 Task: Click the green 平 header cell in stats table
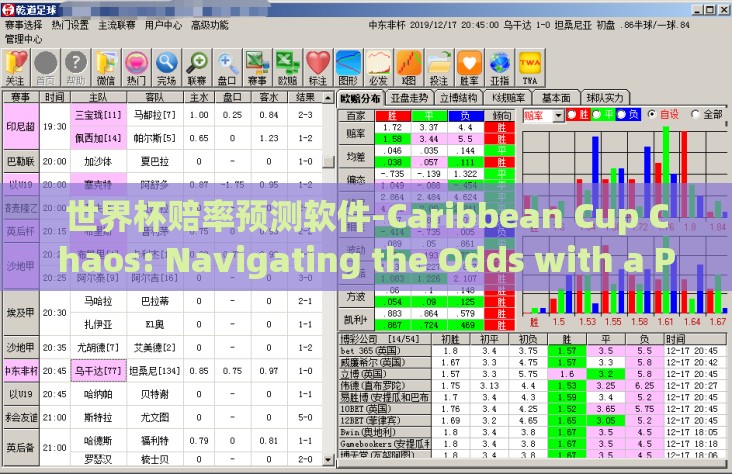(x=429, y=115)
